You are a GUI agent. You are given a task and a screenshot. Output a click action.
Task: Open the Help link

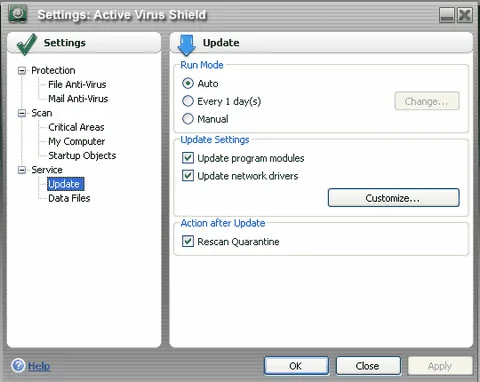click(39, 366)
